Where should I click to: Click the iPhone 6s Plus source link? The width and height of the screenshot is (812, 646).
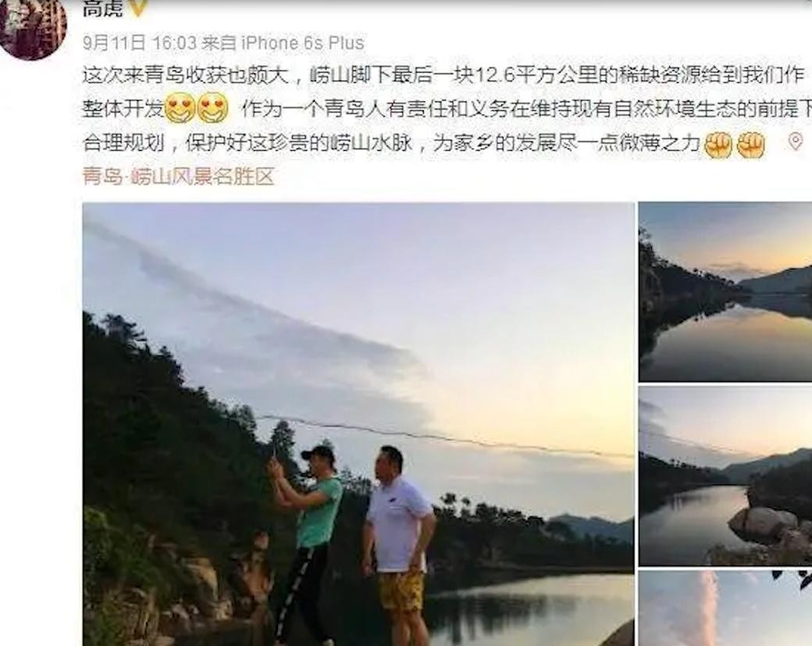303,43
